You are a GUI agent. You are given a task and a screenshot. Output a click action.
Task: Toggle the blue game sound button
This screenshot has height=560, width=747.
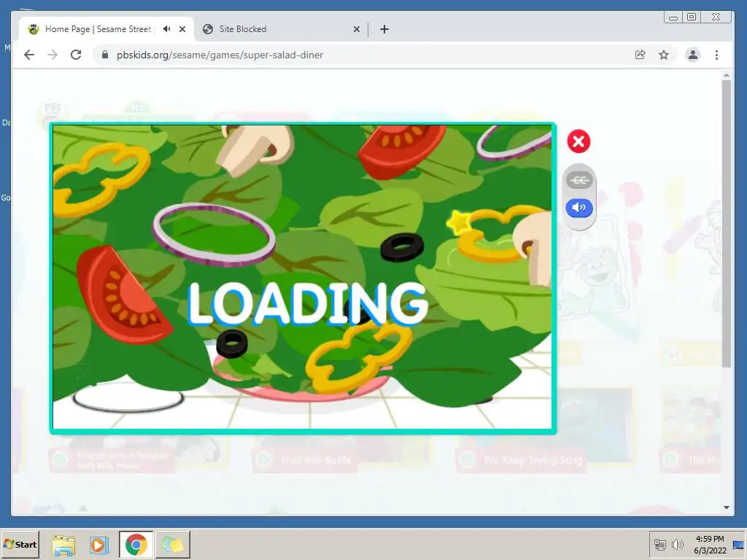pyautogui.click(x=578, y=208)
